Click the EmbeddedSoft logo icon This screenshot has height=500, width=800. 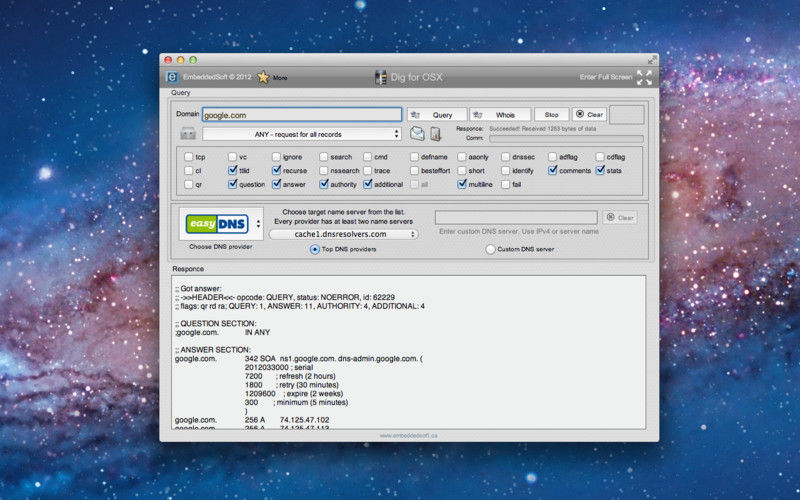(172, 77)
